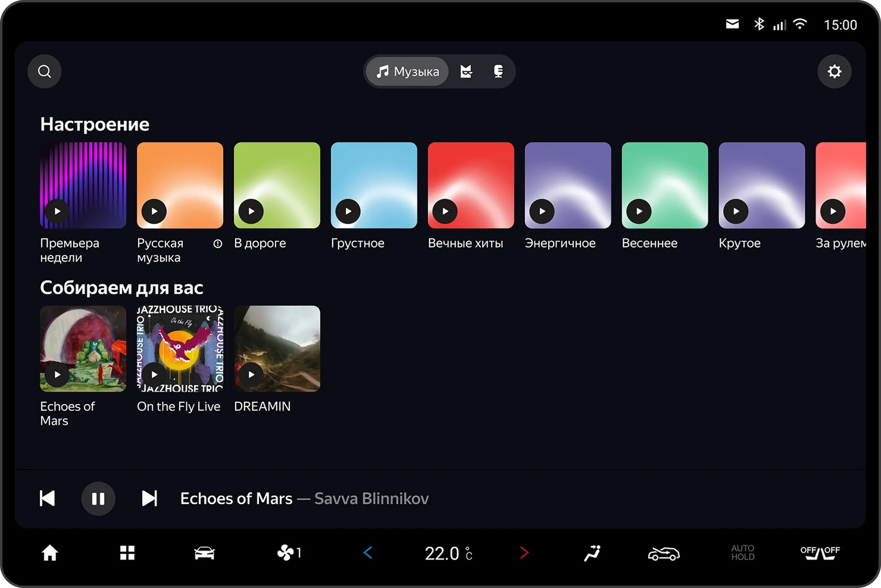Toggle AUTO HOLD function

click(743, 552)
